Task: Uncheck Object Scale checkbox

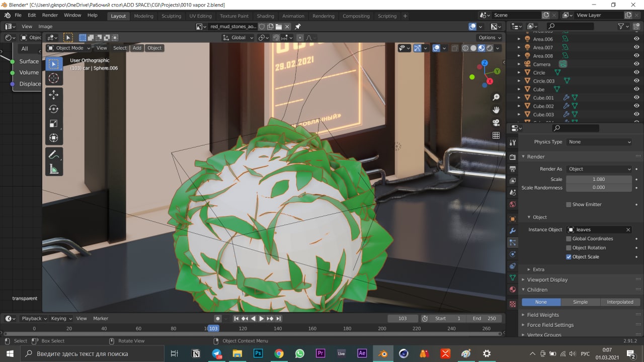Action: pos(569,257)
